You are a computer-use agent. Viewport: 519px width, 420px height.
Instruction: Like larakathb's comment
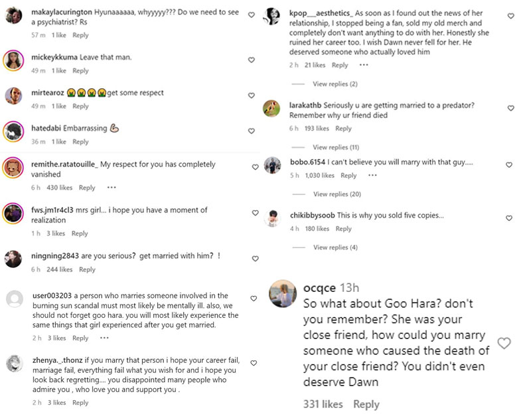[x=510, y=108]
